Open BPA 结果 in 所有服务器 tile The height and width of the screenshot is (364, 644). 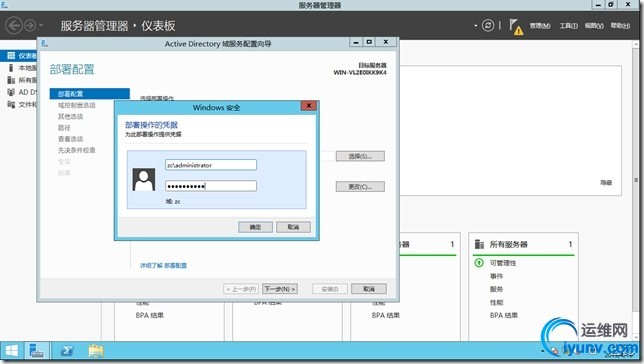[504, 316]
